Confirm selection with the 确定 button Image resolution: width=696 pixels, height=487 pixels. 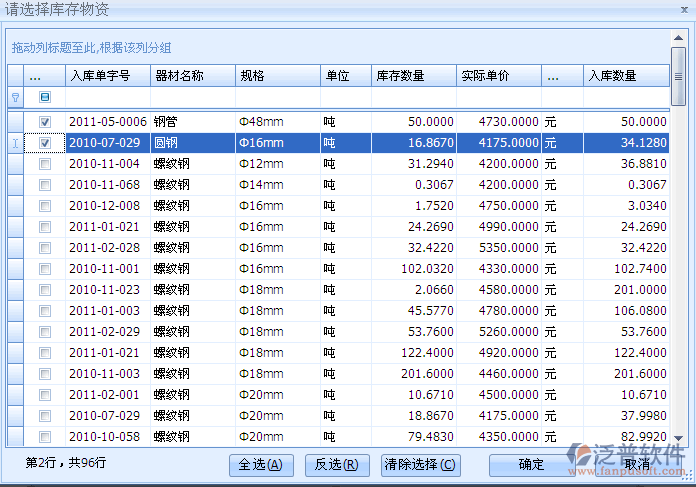coord(531,465)
